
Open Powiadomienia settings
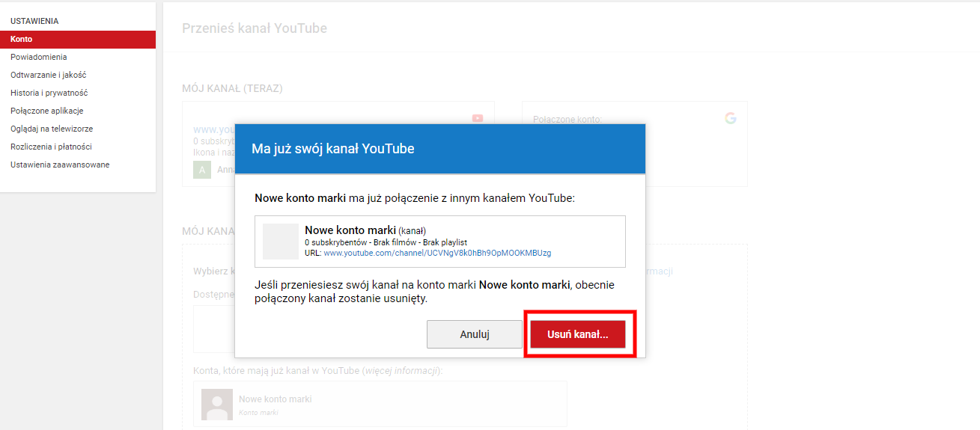point(38,57)
